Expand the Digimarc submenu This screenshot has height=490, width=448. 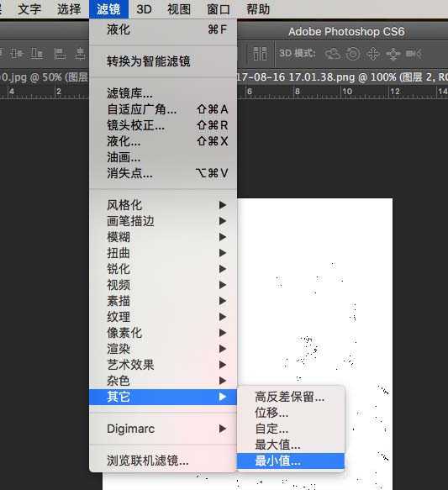click(x=163, y=429)
